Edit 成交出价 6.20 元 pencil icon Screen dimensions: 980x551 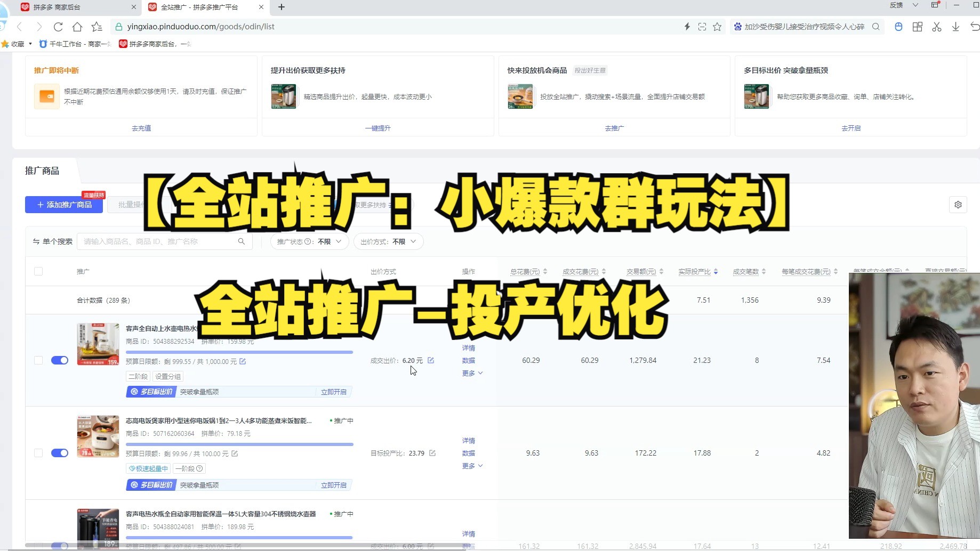[x=431, y=360]
